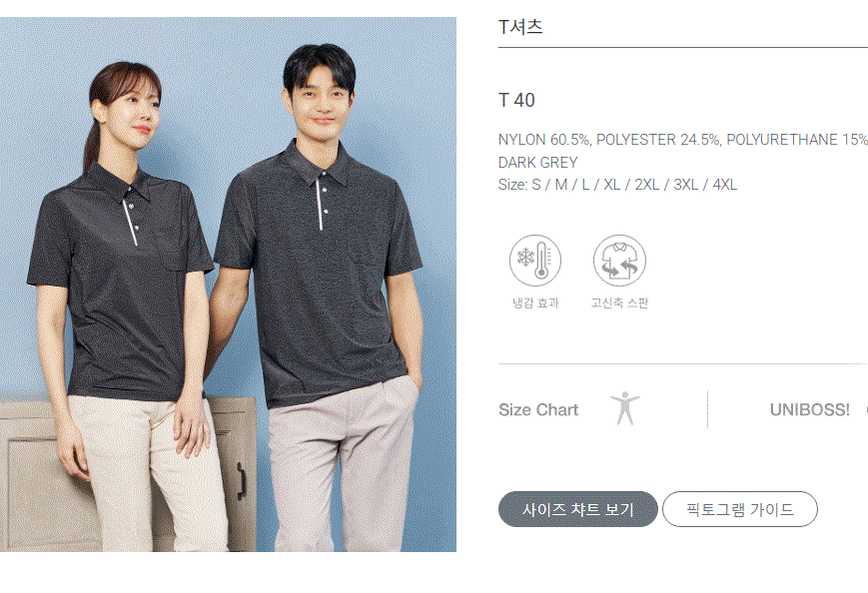Click the cooling effect thermometer icon
Image resolution: width=868 pixels, height=593 pixels.
click(x=534, y=261)
